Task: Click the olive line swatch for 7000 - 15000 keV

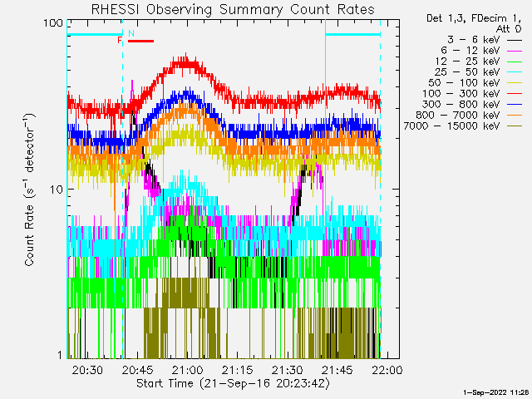Action: 515,126
